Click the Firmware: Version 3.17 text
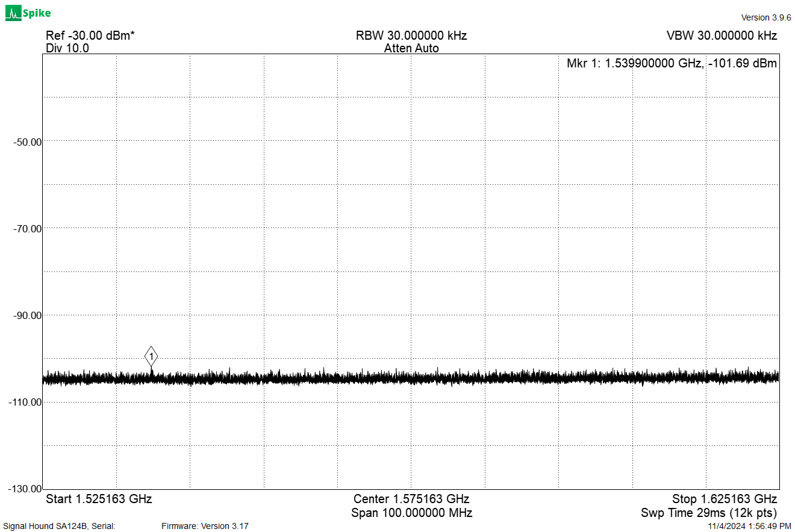The width and height of the screenshot is (795, 532). 205,526
